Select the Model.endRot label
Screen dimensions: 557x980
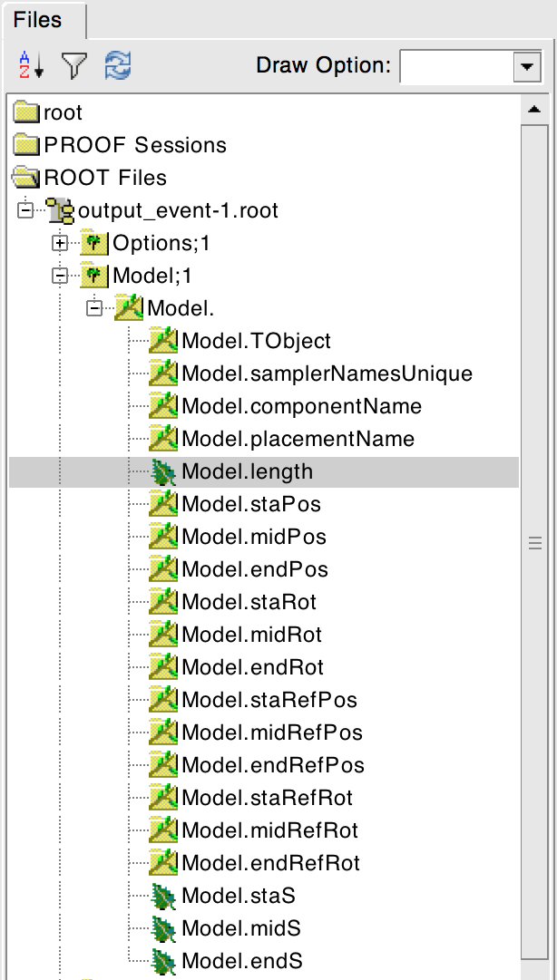coord(252,667)
